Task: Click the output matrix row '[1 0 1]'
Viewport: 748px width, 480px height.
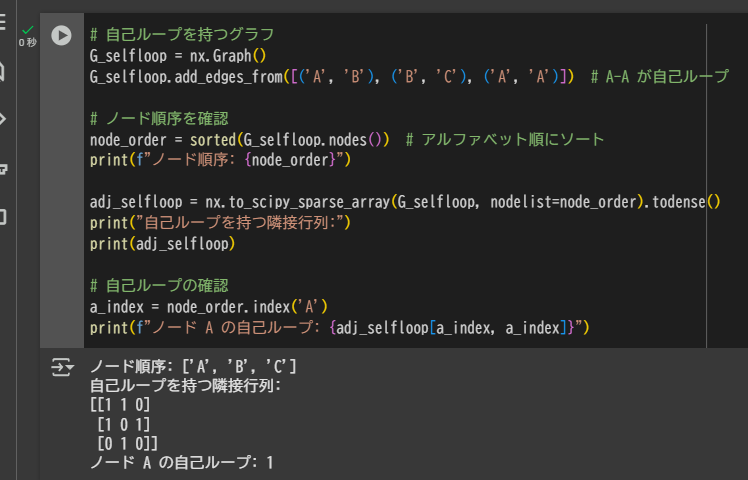Action: pyautogui.click(x=124, y=424)
